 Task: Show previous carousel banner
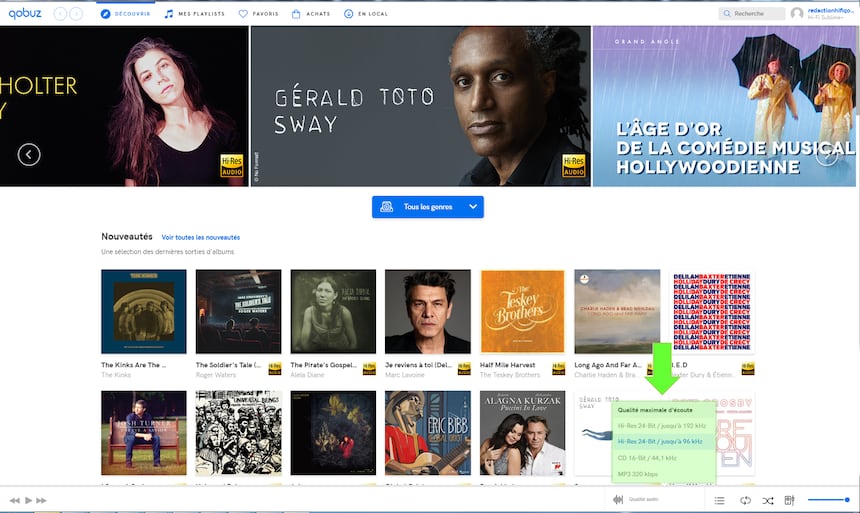pyautogui.click(x=29, y=155)
